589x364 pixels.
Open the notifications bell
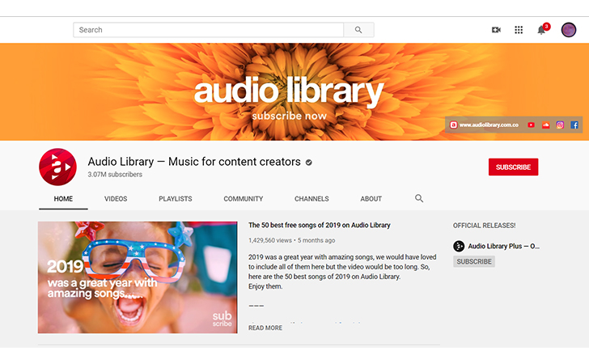click(541, 30)
